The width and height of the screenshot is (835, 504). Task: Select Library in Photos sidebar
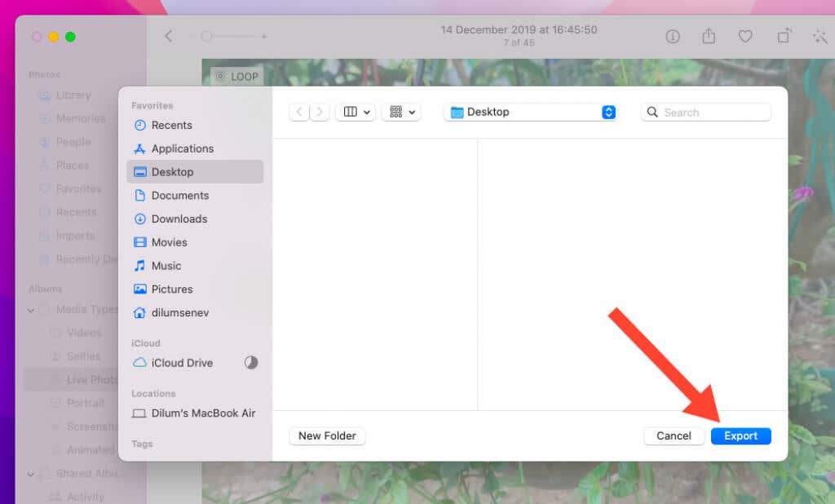73,95
